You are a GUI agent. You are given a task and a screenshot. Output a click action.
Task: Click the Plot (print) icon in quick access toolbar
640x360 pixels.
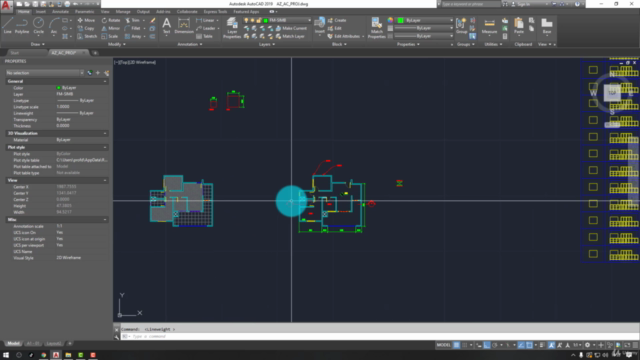click(x=67, y=4)
